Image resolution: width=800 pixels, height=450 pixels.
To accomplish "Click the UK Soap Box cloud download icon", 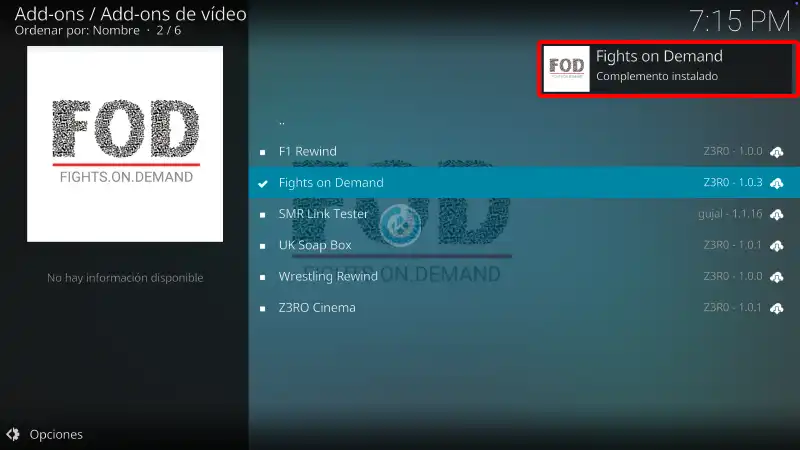I will point(777,245).
